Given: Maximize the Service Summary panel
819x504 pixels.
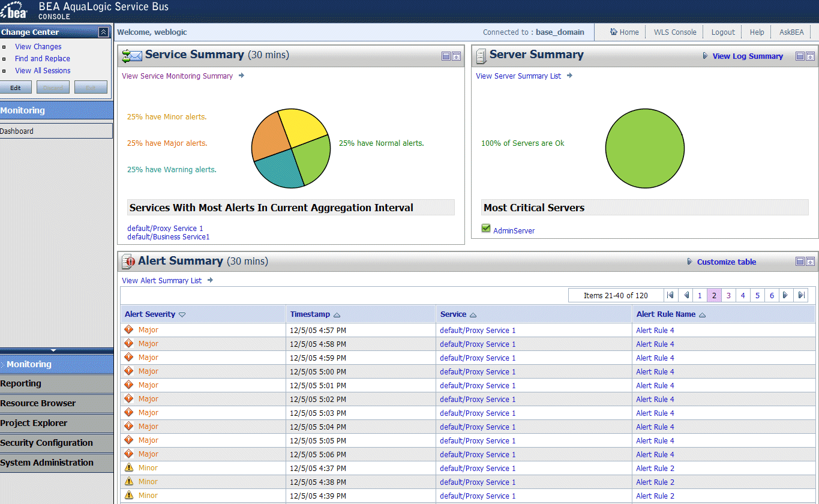Looking at the screenshot, I should [x=456, y=56].
